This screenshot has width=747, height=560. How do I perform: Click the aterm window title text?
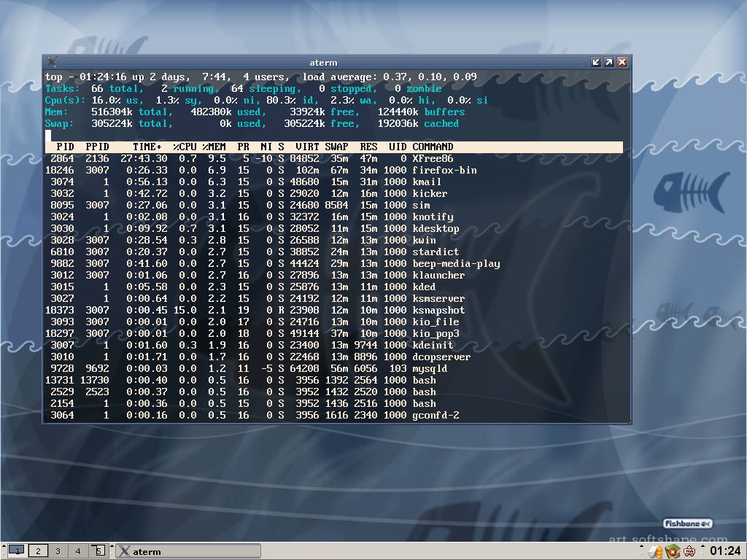[x=323, y=63]
